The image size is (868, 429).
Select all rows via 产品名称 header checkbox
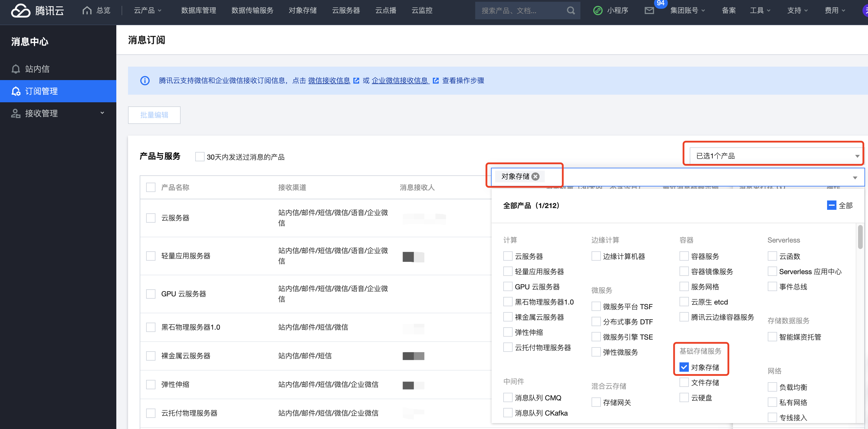pos(151,187)
